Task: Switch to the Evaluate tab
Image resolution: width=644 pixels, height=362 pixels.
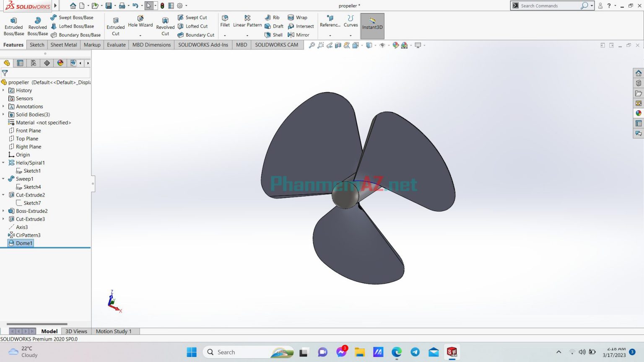Action: click(x=116, y=44)
